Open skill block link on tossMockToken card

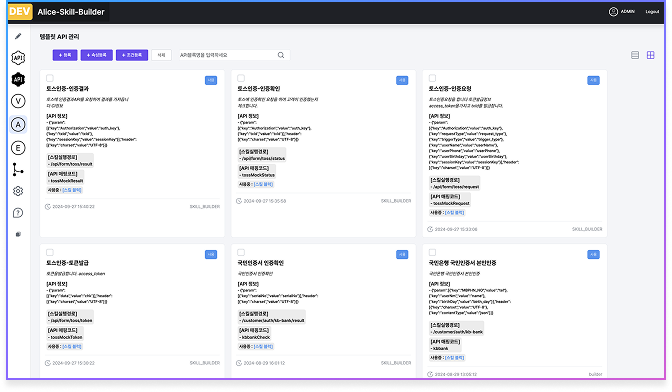[72, 346]
